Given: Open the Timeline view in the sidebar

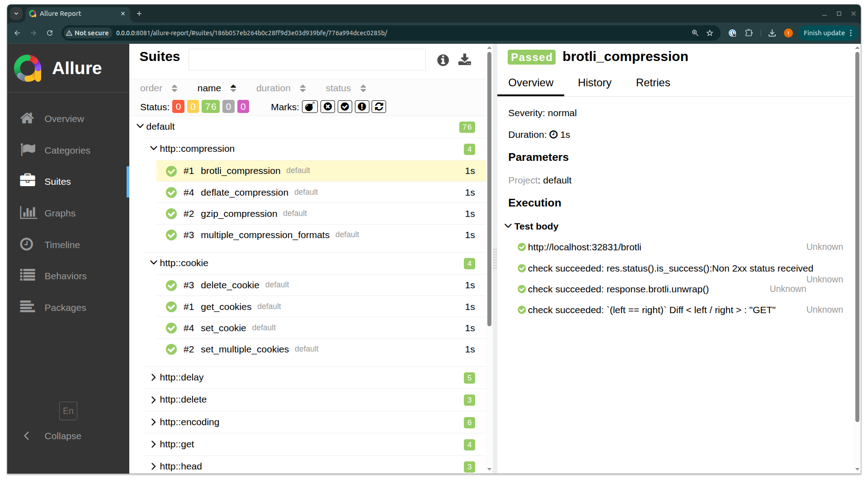Looking at the screenshot, I should tap(62, 245).
